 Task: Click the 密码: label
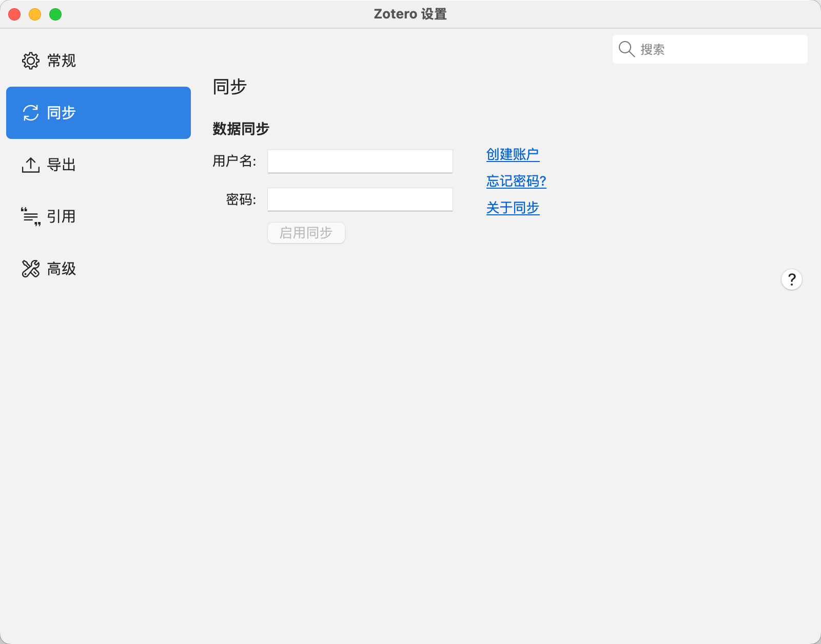click(241, 199)
